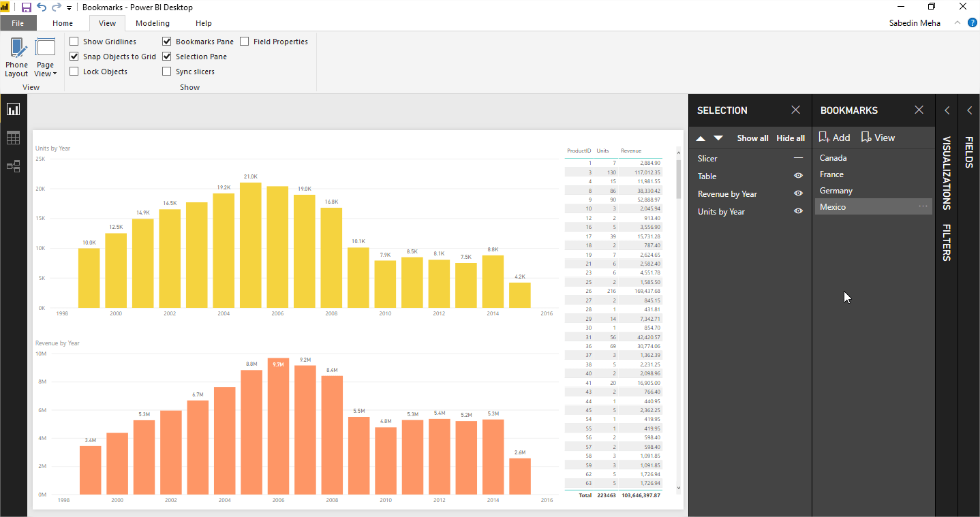The image size is (980, 517).
Task: Open the File menu
Action: (18, 22)
